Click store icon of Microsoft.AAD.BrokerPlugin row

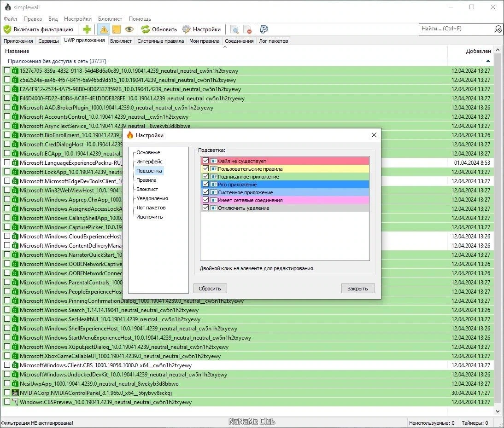pos(15,107)
